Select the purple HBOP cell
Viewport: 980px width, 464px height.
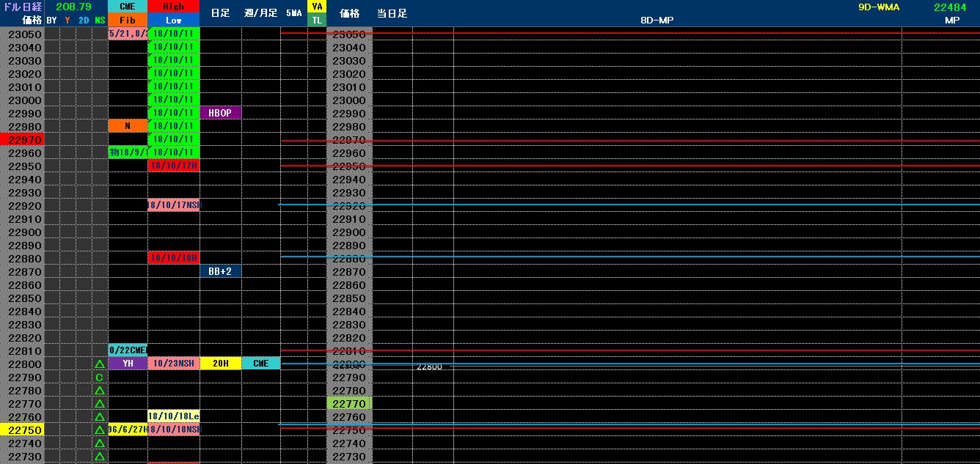point(221,113)
